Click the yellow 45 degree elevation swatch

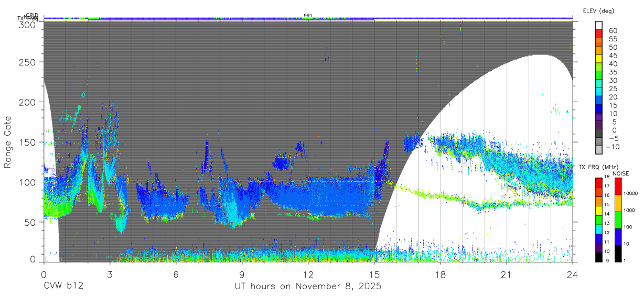[x=599, y=59]
